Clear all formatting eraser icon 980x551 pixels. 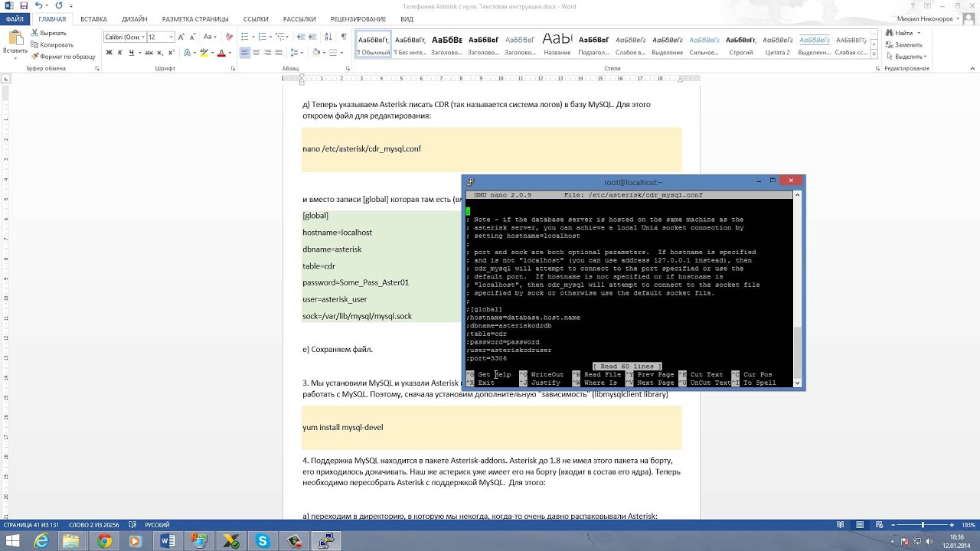pyautogui.click(x=229, y=37)
